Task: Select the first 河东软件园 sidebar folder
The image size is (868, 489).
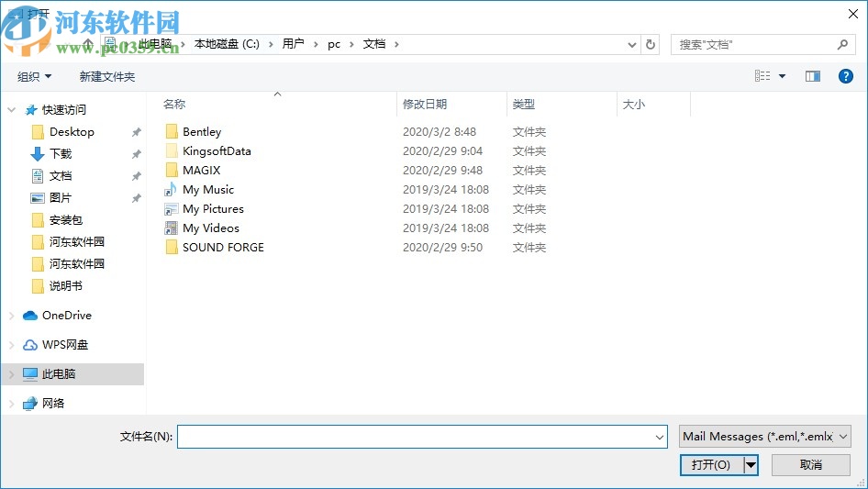Action: (76, 242)
